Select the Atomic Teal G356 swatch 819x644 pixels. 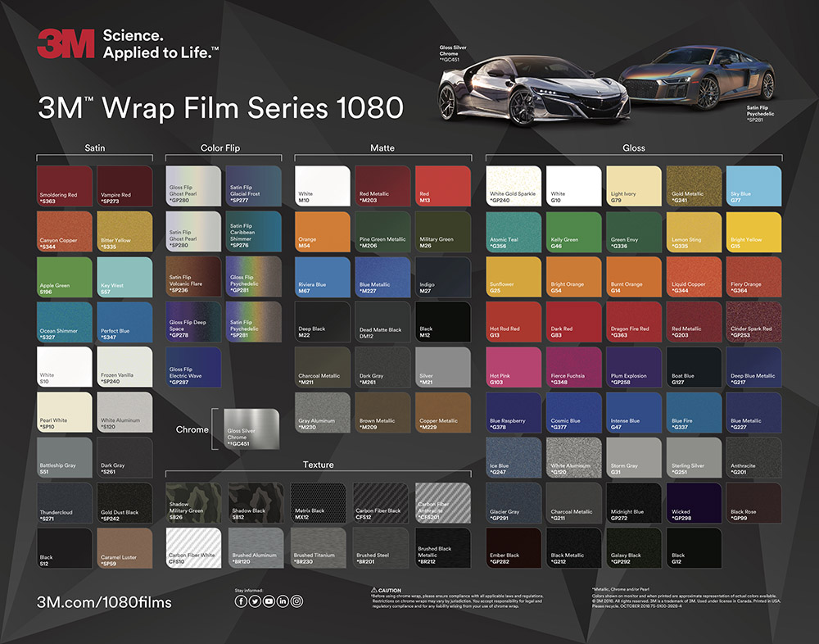pos(514,232)
